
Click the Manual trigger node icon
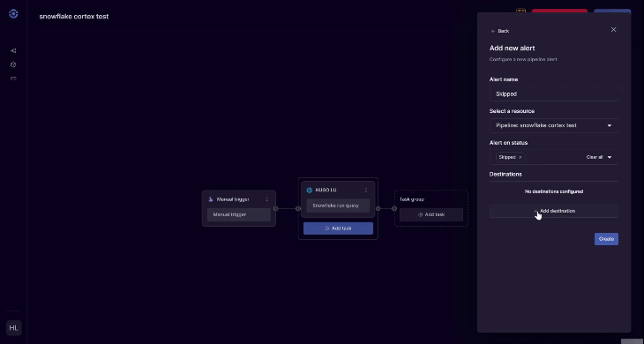(x=211, y=199)
